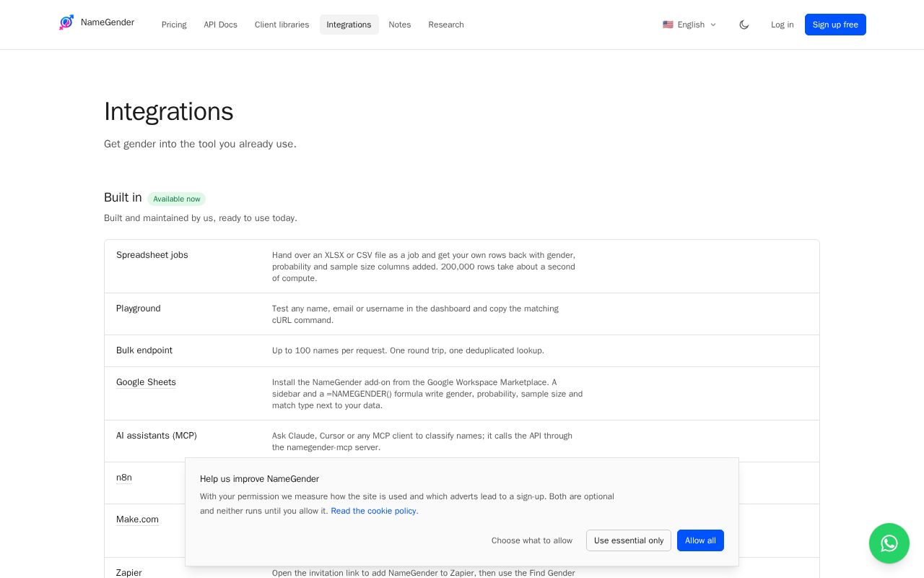
Task: Navigate to Research
Action: pyautogui.click(x=446, y=25)
